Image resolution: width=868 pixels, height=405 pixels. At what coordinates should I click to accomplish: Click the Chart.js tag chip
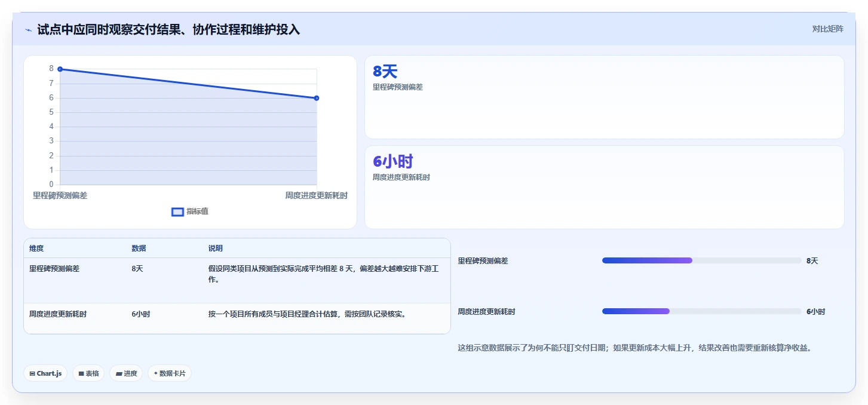[45, 373]
